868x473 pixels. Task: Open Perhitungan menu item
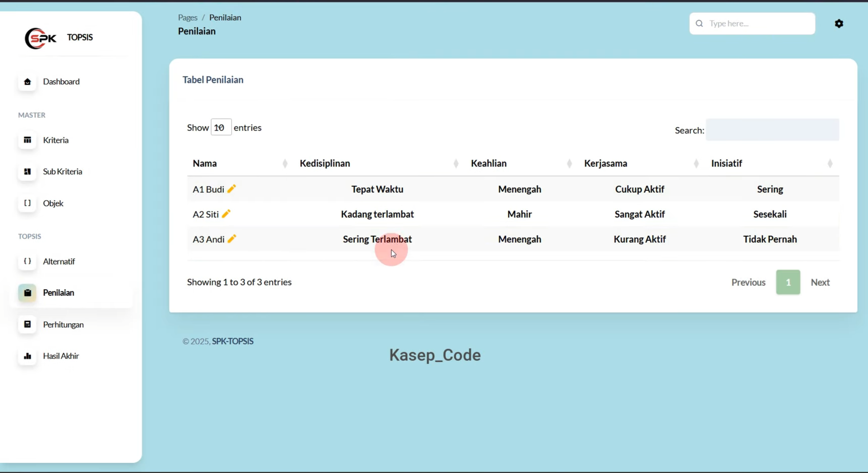[x=63, y=325]
